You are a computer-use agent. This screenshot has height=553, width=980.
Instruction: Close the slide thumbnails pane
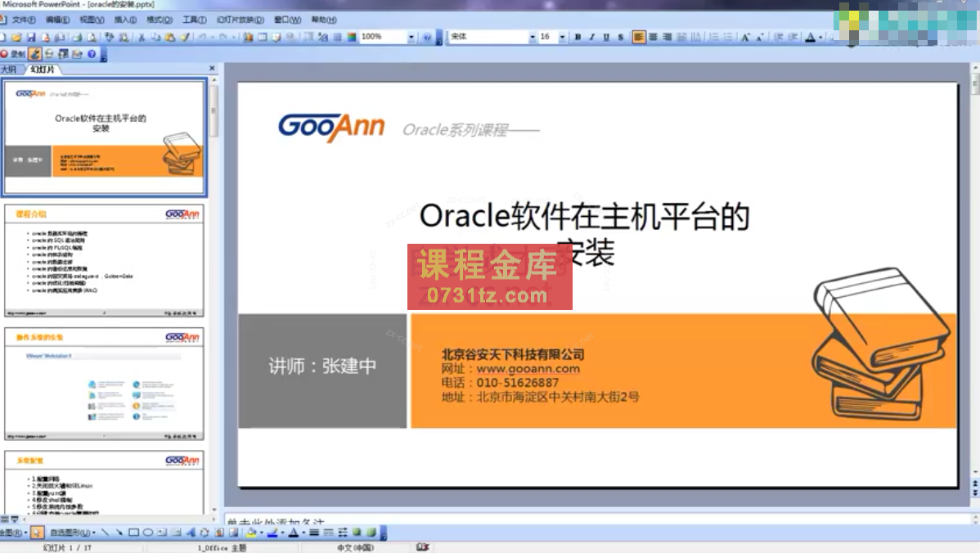click(212, 68)
